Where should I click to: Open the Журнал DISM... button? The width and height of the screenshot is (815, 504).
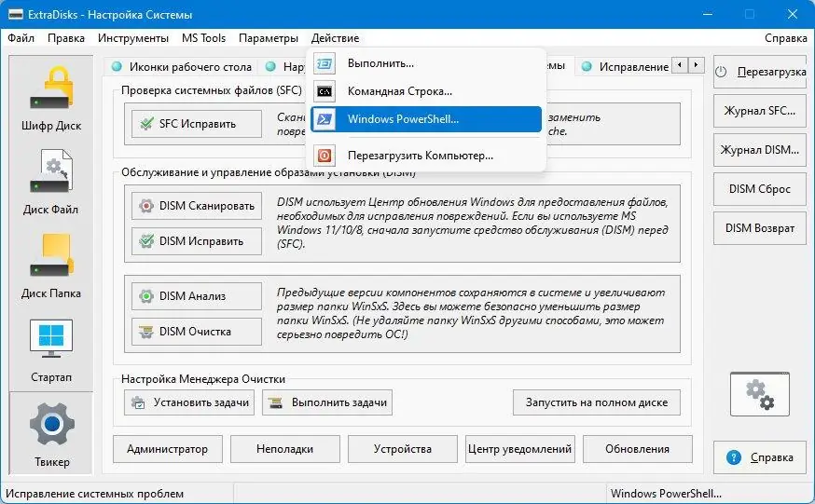click(760, 150)
